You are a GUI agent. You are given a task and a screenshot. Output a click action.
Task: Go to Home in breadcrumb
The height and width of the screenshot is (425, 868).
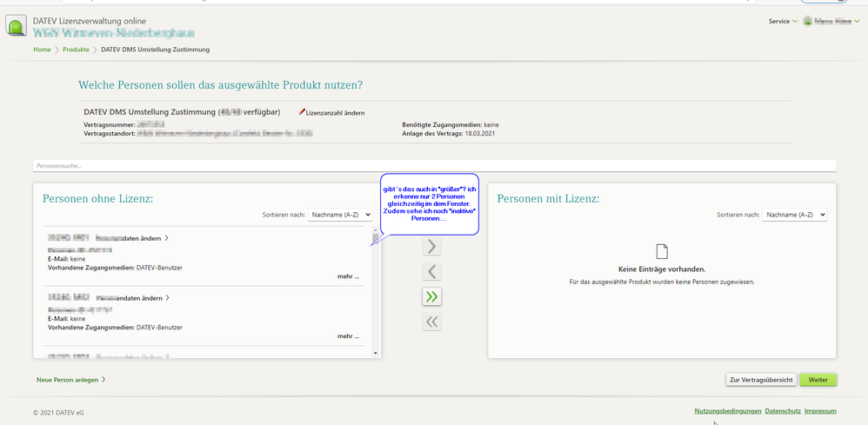point(42,50)
